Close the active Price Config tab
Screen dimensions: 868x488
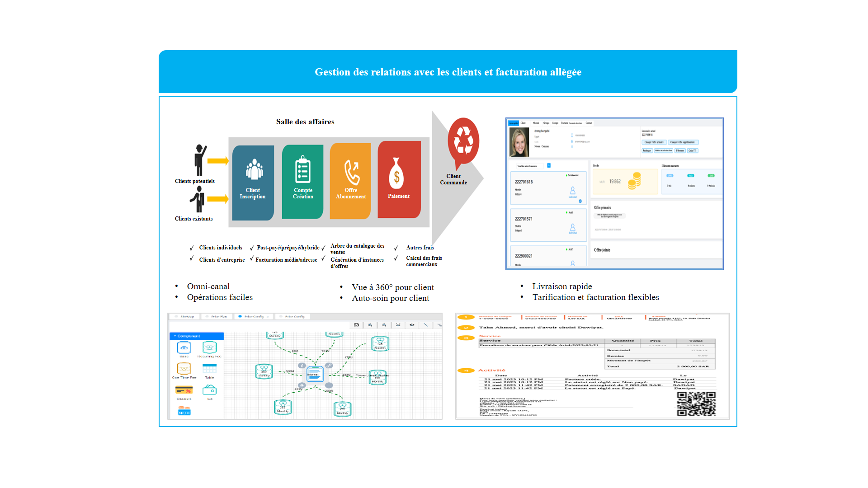click(268, 317)
